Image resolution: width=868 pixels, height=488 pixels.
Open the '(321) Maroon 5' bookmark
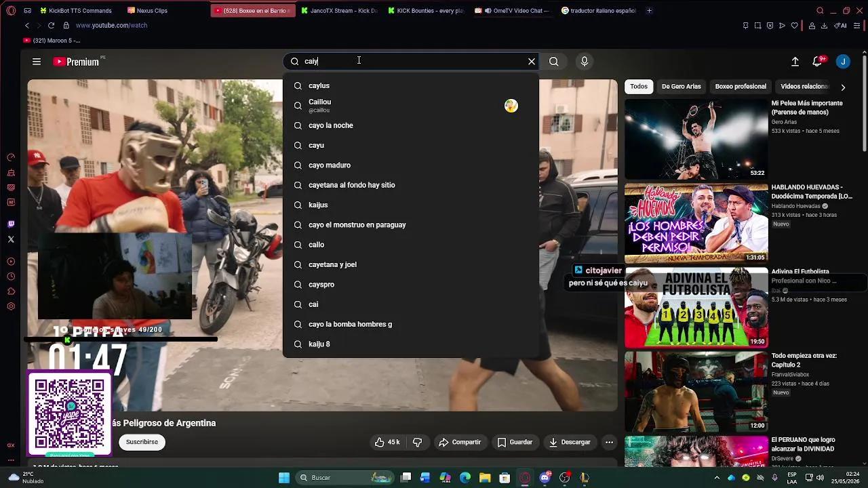pos(52,41)
